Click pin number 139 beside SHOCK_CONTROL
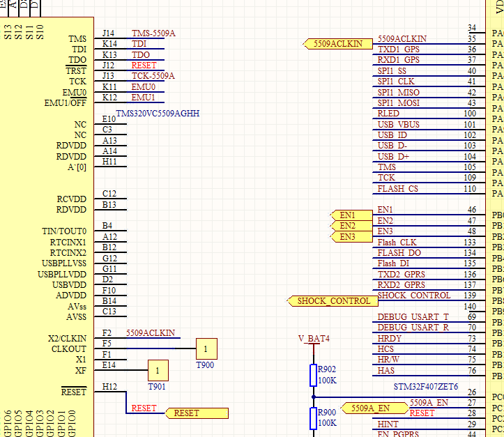The image size is (504, 437). (470, 296)
